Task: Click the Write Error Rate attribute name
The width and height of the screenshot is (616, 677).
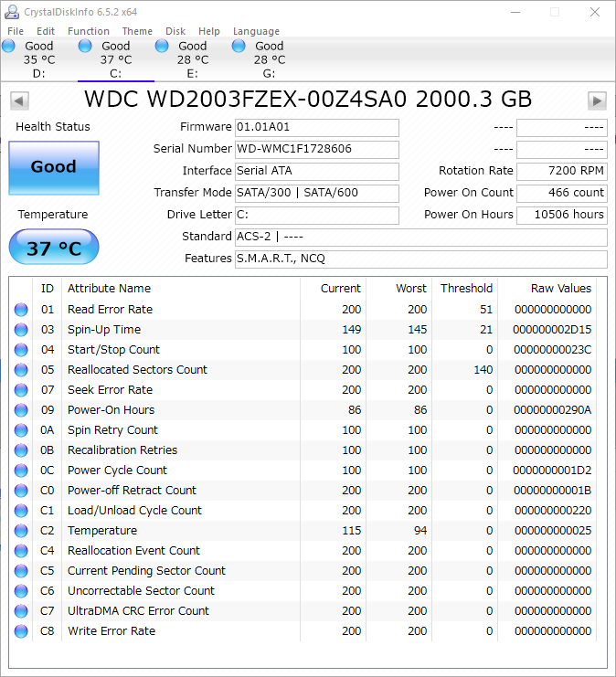Action: point(112,631)
